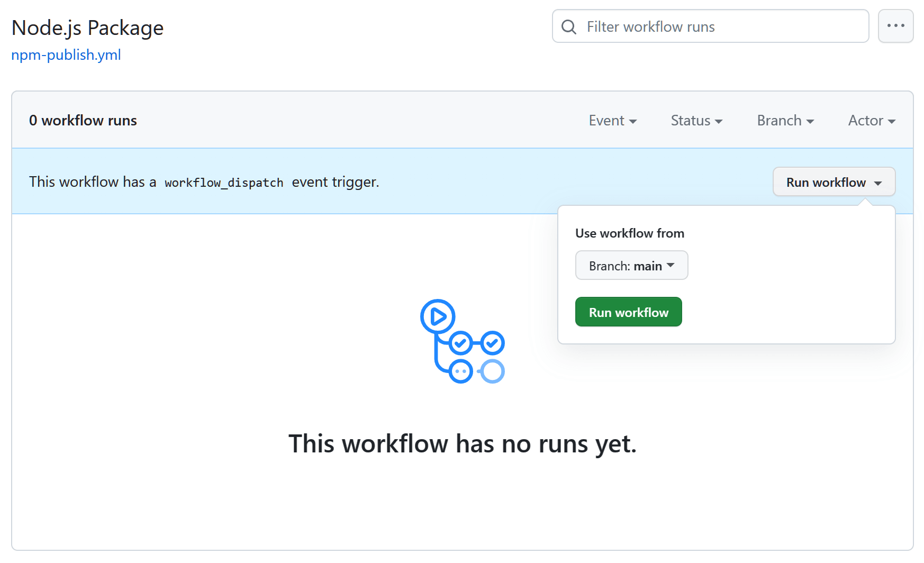
Task: Select the 0 workflow runs label
Action: (83, 120)
